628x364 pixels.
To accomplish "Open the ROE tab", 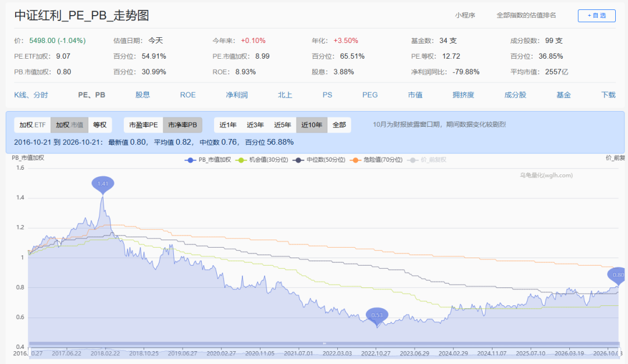I will 188,95.
